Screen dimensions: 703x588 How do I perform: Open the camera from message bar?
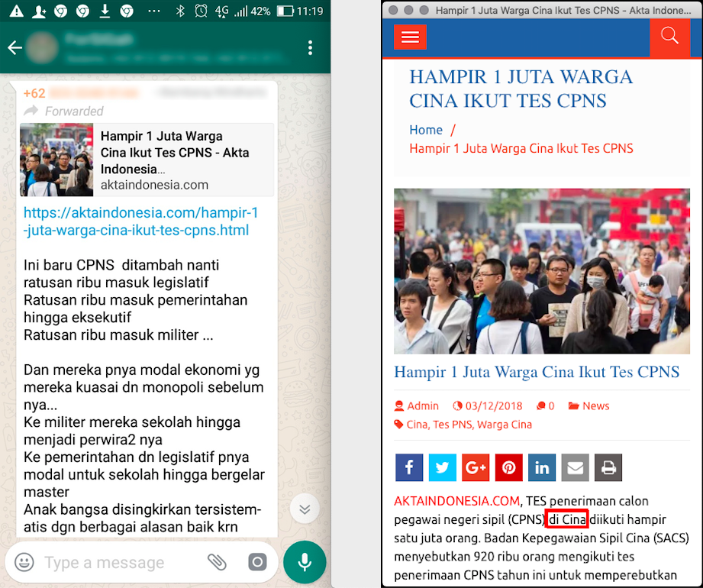[257, 563]
